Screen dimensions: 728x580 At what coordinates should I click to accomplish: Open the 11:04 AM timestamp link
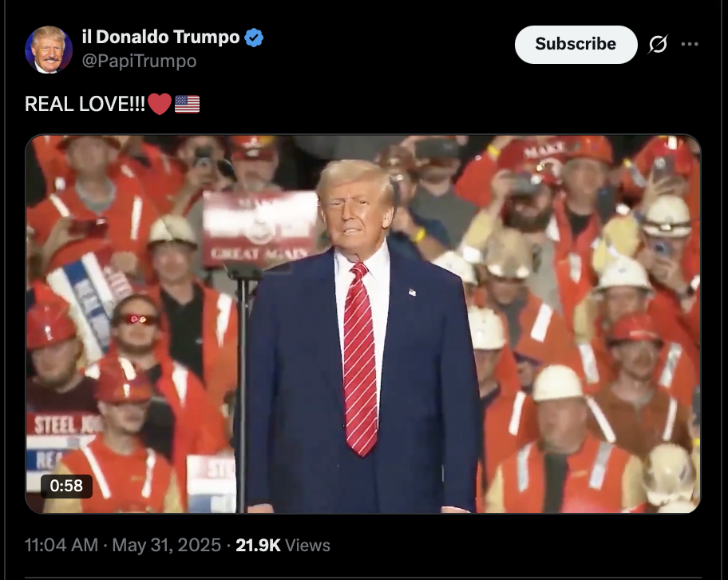[x=61, y=545]
